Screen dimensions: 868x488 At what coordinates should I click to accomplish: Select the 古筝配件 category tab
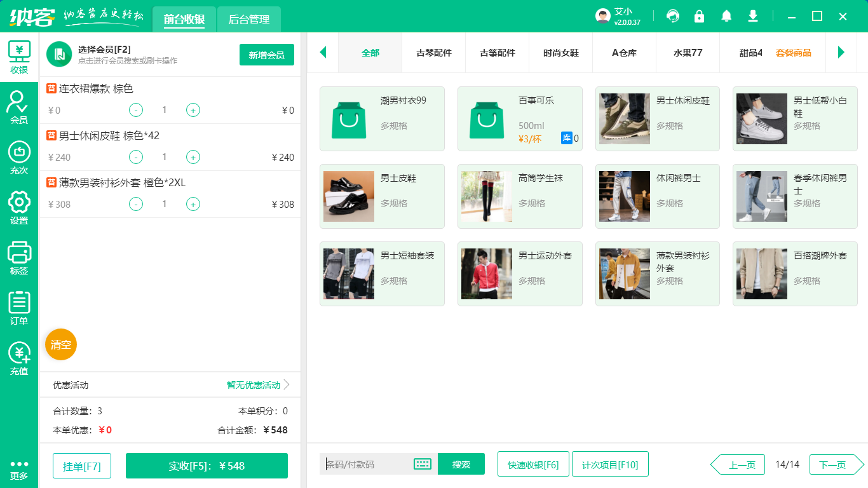click(498, 53)
